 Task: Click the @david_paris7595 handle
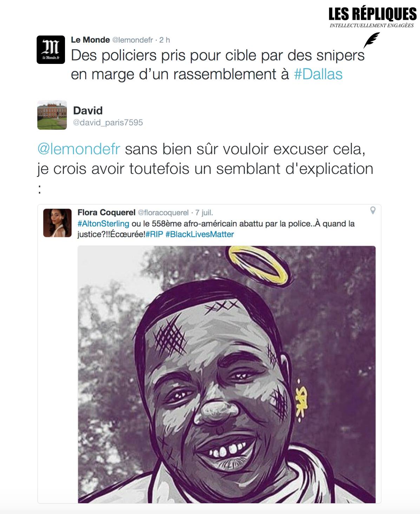coord(108,123)
